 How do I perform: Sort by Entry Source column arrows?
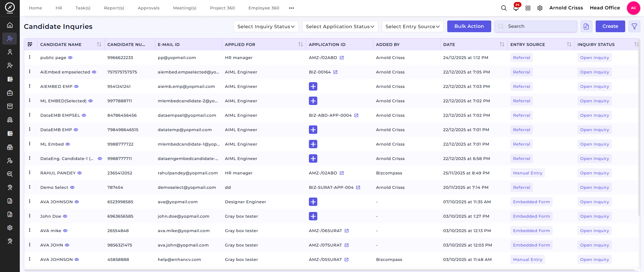click(569, 44)
